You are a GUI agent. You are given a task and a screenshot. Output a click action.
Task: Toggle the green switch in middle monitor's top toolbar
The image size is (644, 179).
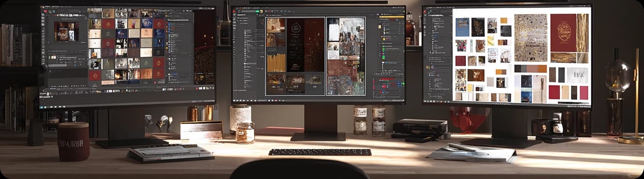tap(257, 11)
